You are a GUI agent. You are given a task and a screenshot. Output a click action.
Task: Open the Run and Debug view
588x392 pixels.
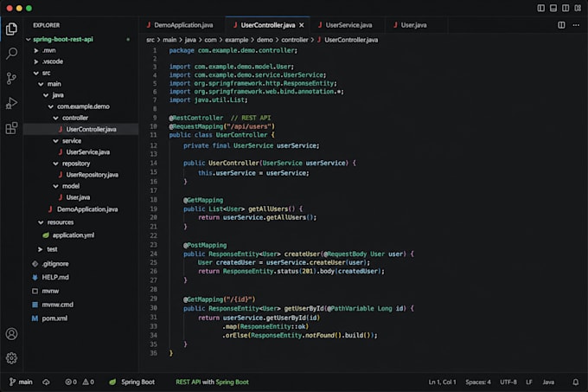(x=11, y=103)
